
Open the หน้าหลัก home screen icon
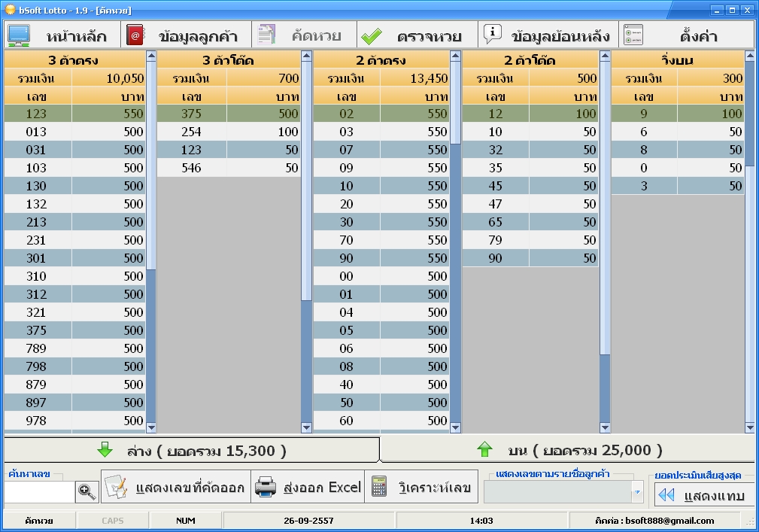tap(18, 34)
